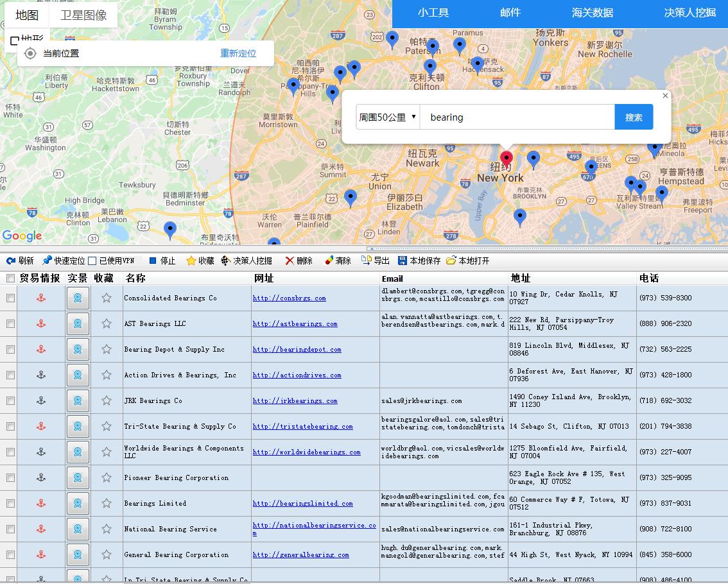This screenshot has width=728, height=584.
Task: Open street view for AST Bearings LLC
Action: [x=78, y=323]
